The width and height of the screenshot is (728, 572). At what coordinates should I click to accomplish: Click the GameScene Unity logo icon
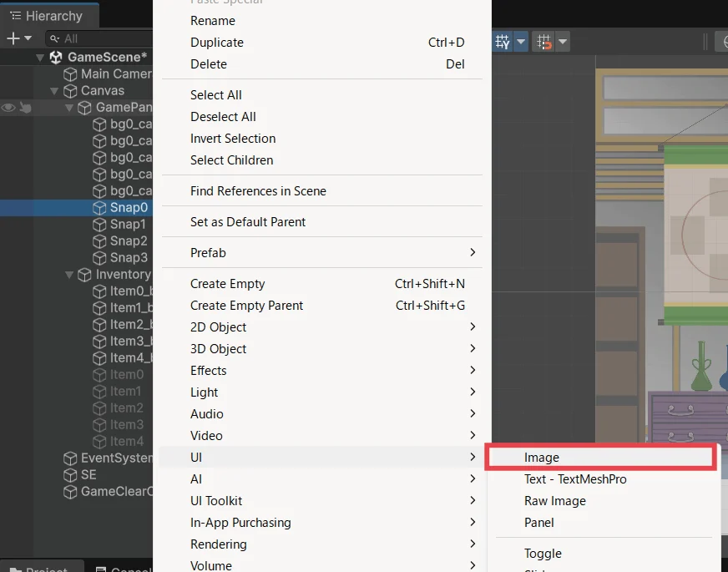coord(56,58)
